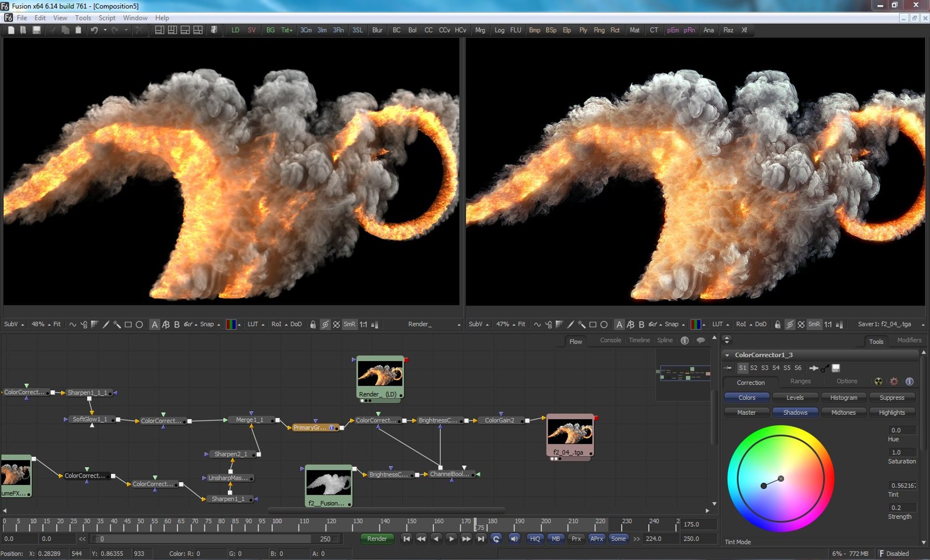Click the lock icon in left viewer toolbar
930x560 pixels.
tap(313, 325)
